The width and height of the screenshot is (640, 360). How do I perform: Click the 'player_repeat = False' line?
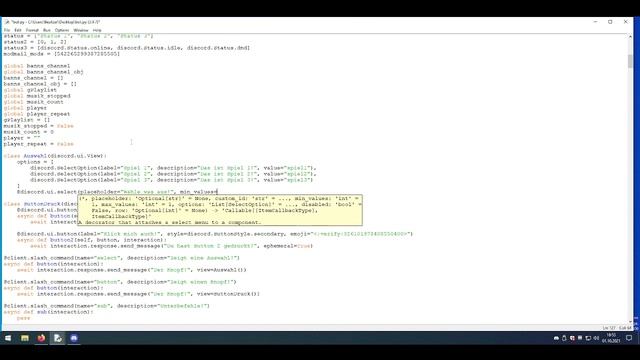coord(39,144)
